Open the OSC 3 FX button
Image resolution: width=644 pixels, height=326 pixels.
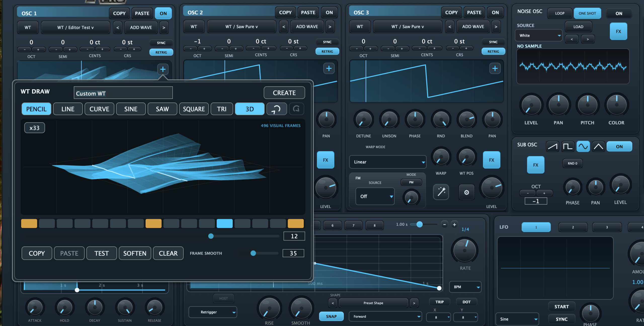(x=492, y=160)
